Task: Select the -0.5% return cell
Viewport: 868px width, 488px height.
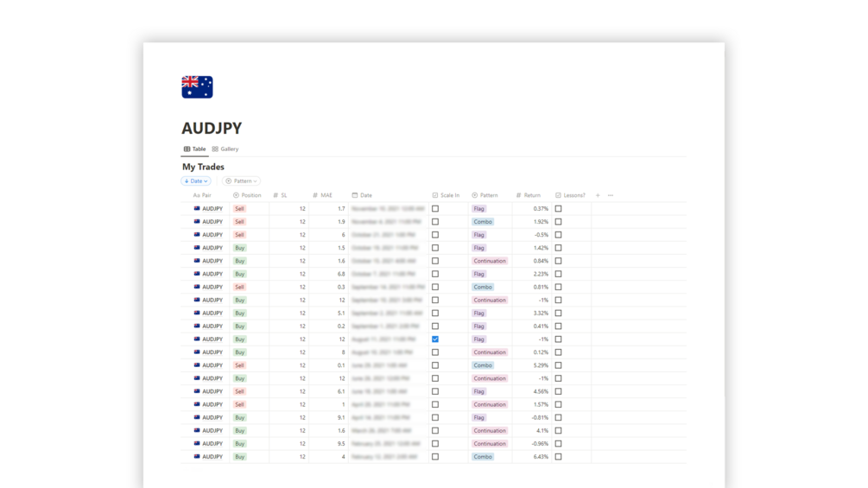Action: 532,235
